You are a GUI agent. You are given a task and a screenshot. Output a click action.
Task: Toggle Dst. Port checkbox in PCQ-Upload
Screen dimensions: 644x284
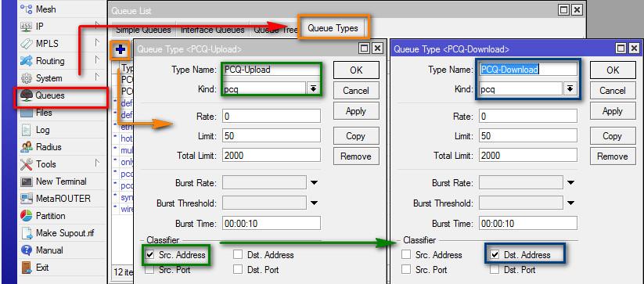pos(237,270)
